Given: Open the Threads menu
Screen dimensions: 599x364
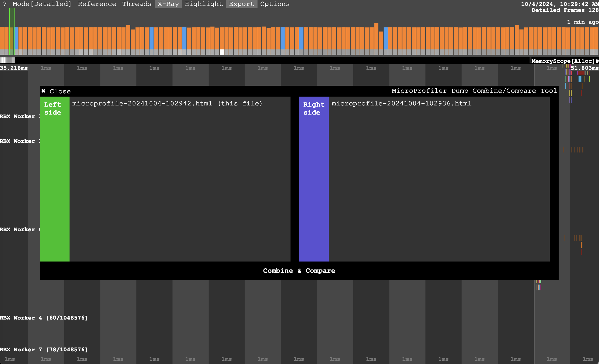Looking at the screenshot, I should pyautogui.click(x=137, y=4).
